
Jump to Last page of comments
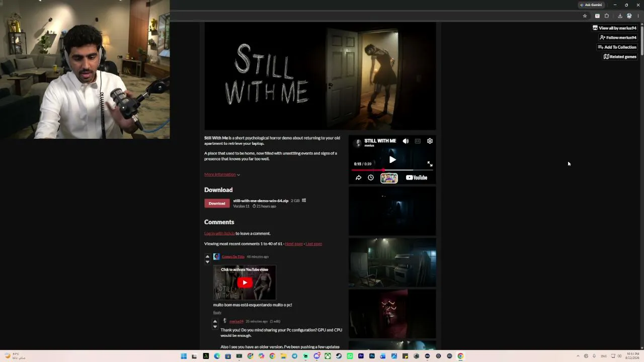click(313, 244)
